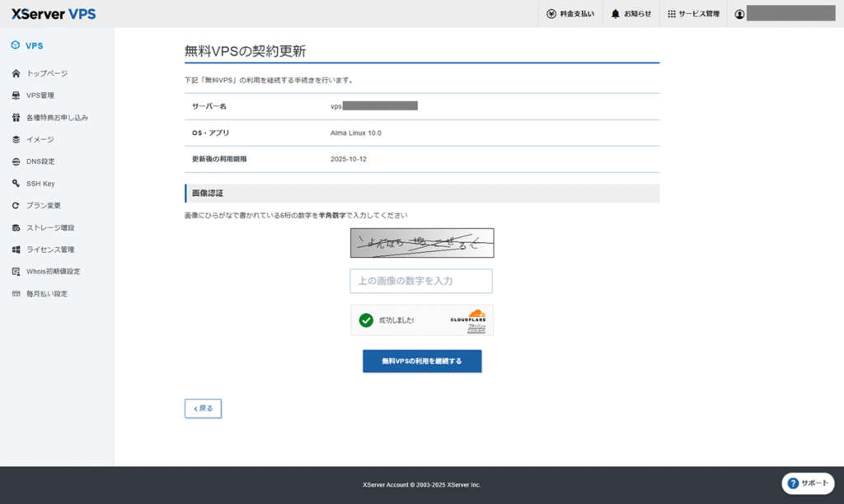
Task: Focus the 上の画像の数字を入力 text field
Action: click(421, 281)
